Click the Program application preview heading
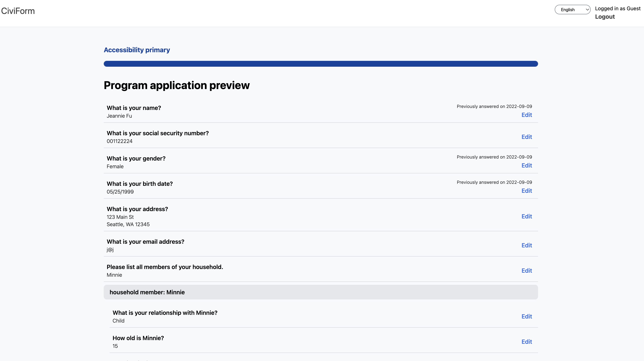 pyautogui.click(x=177, y=85)
